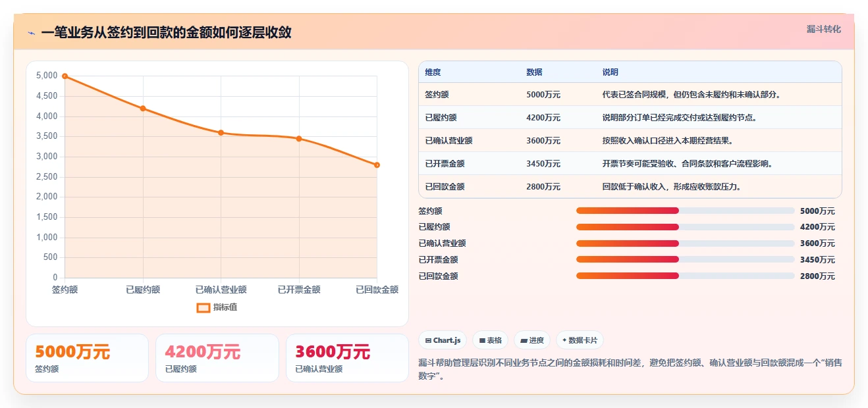Screen dimensions: 868x408
Task: Select the 进度 chip
Action: point(532,340)
